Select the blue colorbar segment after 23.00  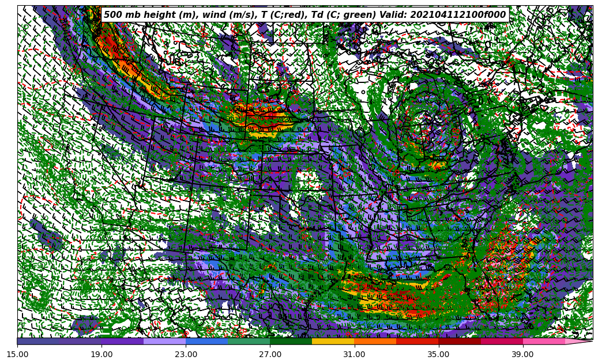click(x=206, y=342)
